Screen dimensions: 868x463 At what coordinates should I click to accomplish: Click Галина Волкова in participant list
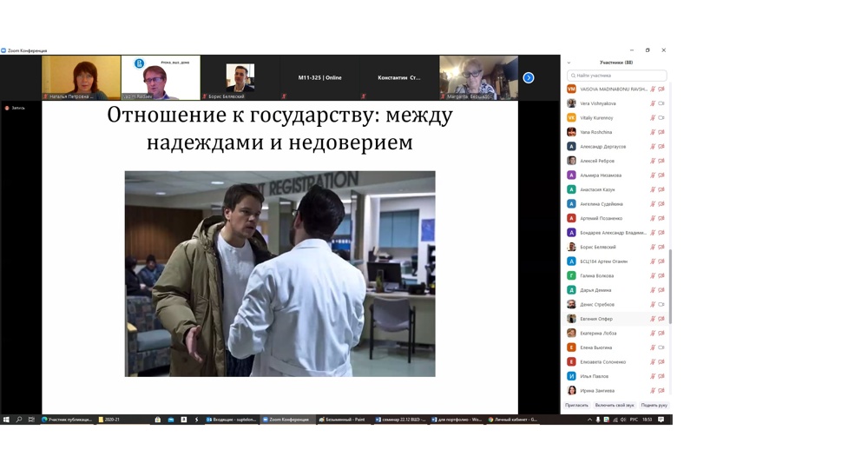(x=616, y=276)
